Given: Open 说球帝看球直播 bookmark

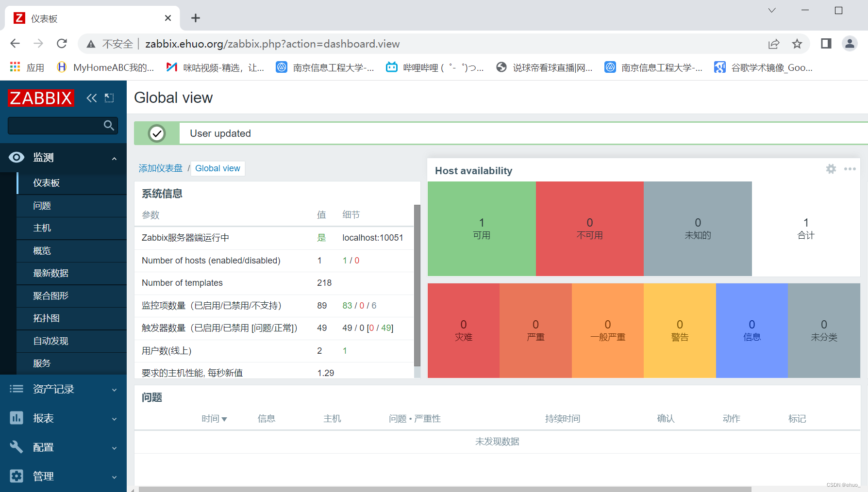Looking at the screenshot, I should point(545,67).
